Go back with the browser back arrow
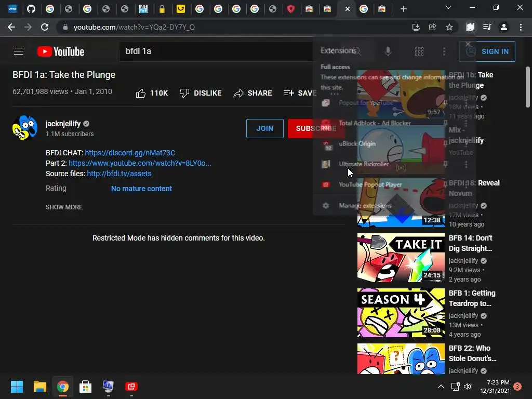 (x=11, y=27)
